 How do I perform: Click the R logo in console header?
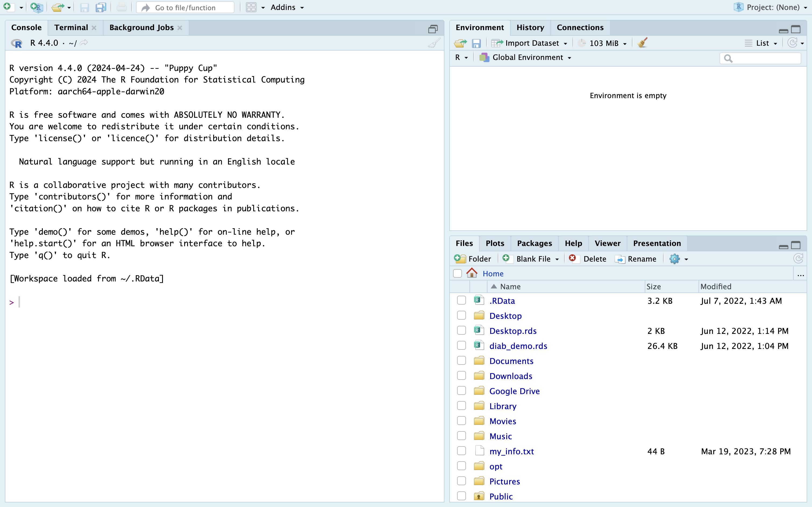point(16,43)
